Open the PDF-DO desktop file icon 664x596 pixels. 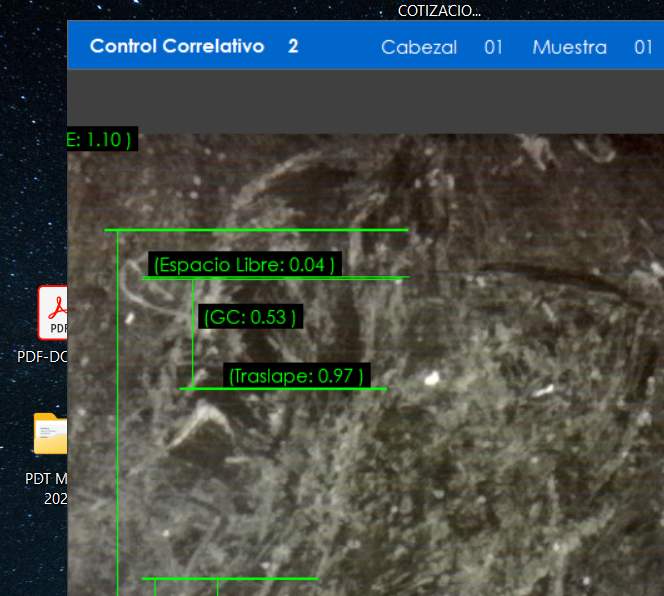(x=54, y=313)
